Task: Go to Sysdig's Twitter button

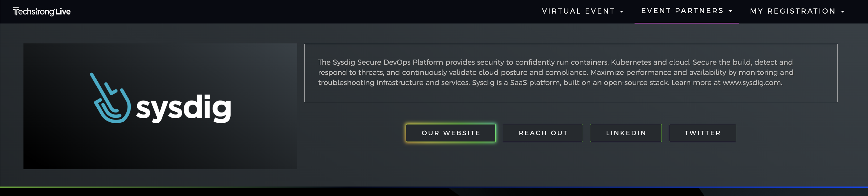Action: point(702,133)
